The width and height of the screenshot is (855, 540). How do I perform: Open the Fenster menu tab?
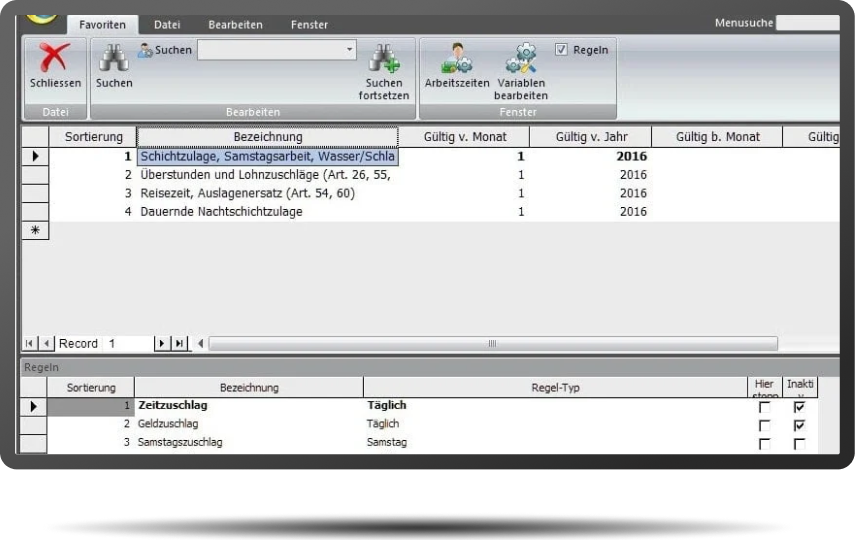[309, 25]
